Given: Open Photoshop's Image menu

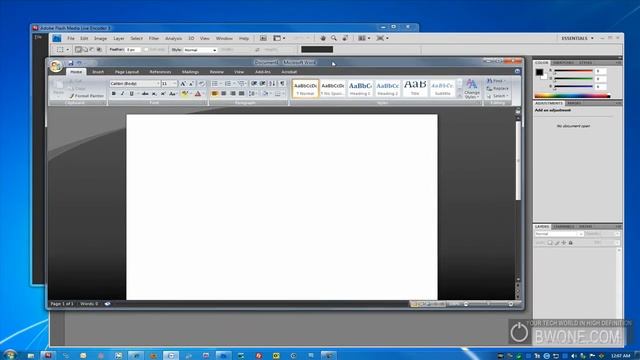Looking at the screenshot, I should point(100,38).
